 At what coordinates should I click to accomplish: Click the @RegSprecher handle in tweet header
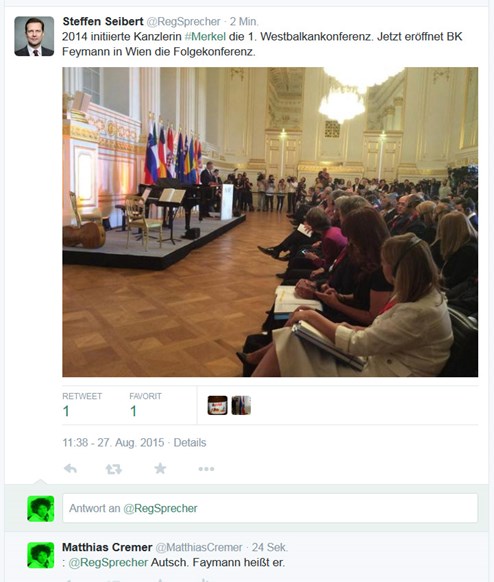pyautogui.click(x=183, y=22)
